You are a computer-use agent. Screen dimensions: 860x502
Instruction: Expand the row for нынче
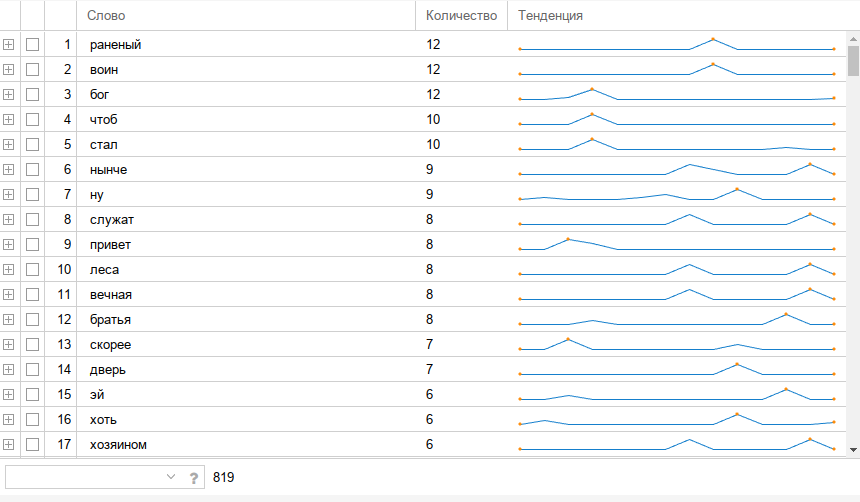(x=8, y=169)
